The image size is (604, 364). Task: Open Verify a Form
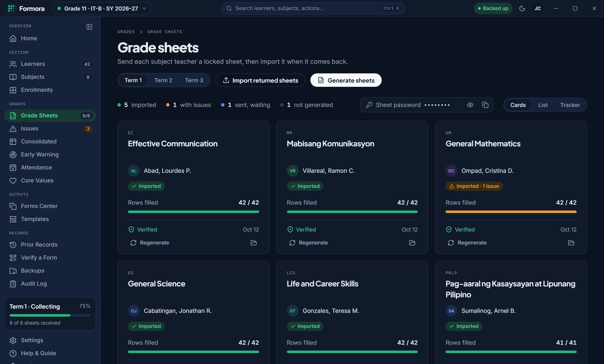[x=50, y=258]
